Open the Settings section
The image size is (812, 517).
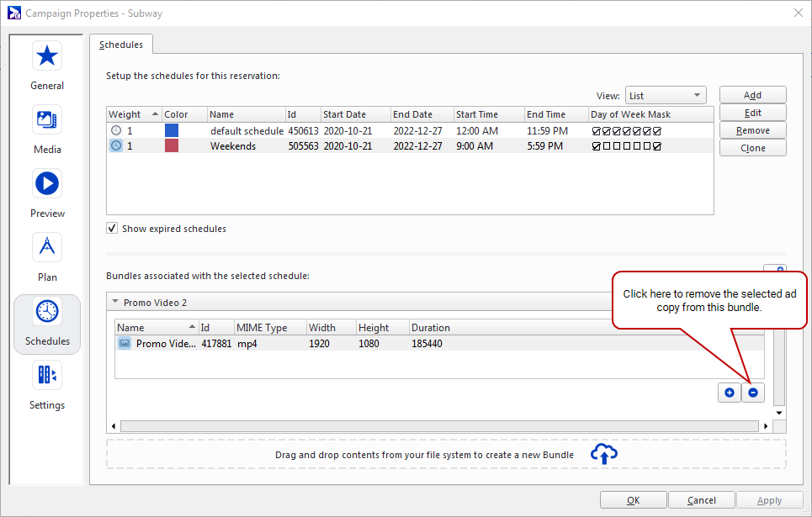coord(47,384)
